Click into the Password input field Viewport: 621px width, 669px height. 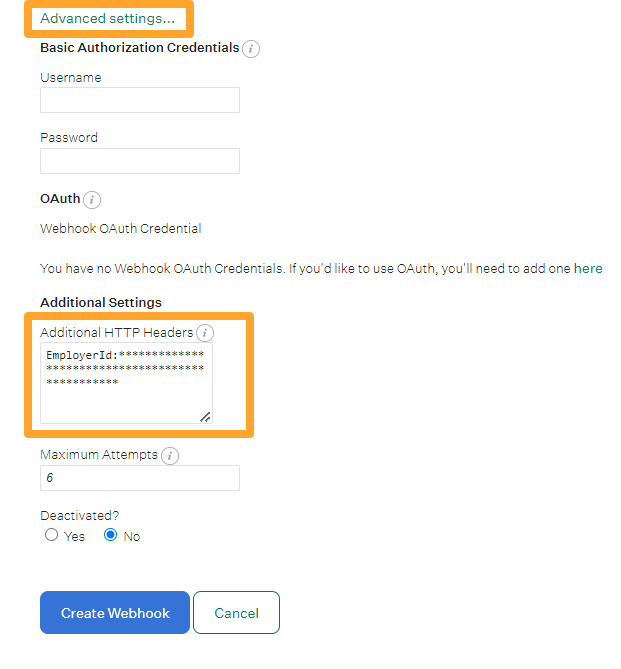tap(140, 161)
